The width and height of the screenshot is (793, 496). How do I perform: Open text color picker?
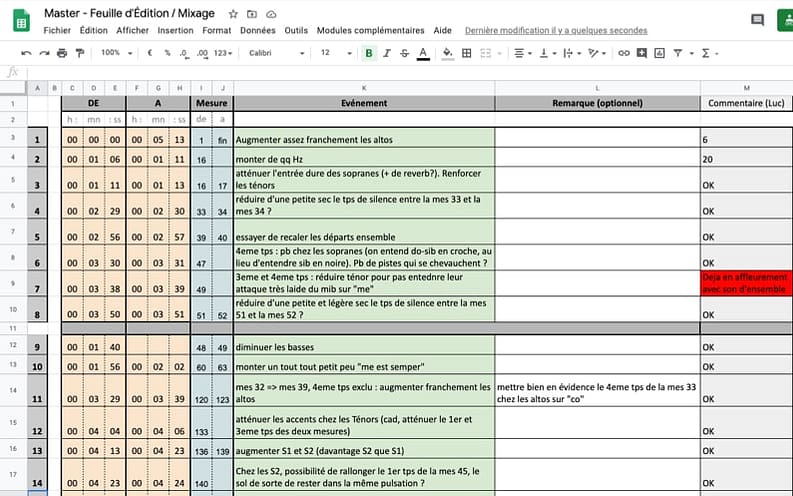[423, 53]
